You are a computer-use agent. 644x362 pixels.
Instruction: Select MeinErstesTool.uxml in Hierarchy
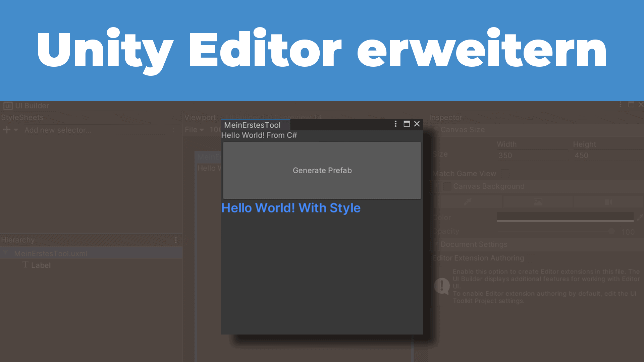(51, 253)
